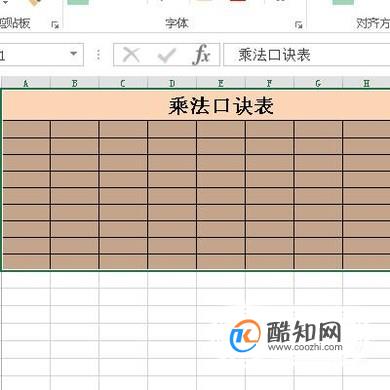
Task: Click the Enter checkmark in formula bar
Action: coord(167,55)
